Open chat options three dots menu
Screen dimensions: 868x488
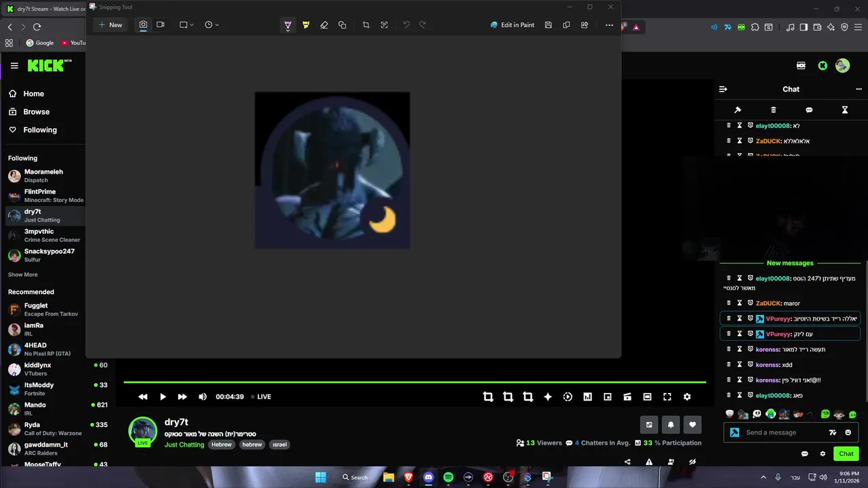859,89
